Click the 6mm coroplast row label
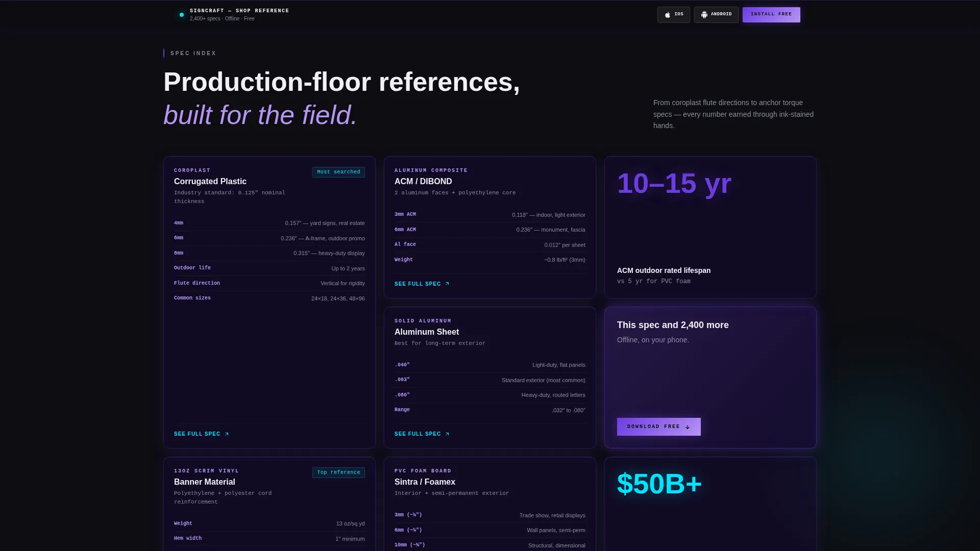This screenshot has height=551, width=980. pyautogui.click(x=179, y=238)
